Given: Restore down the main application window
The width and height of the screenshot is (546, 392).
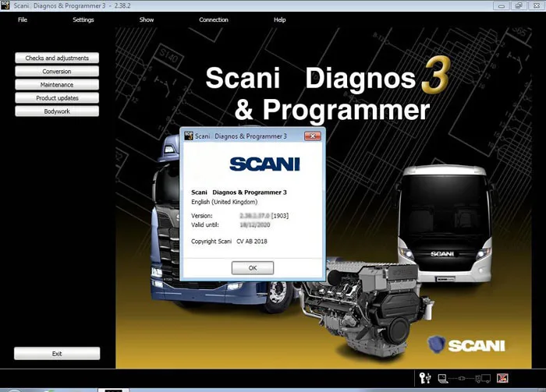Looking at the screenshot, I should coord(519,5).
